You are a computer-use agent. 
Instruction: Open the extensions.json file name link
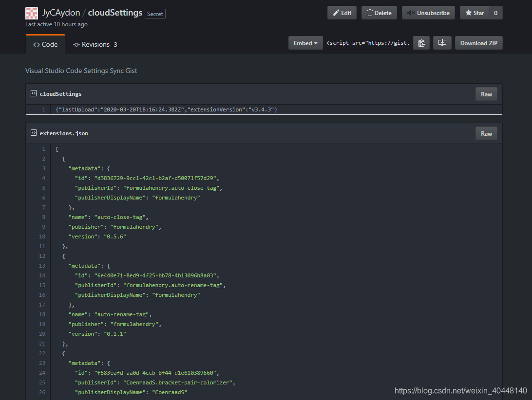coord(64,133)
